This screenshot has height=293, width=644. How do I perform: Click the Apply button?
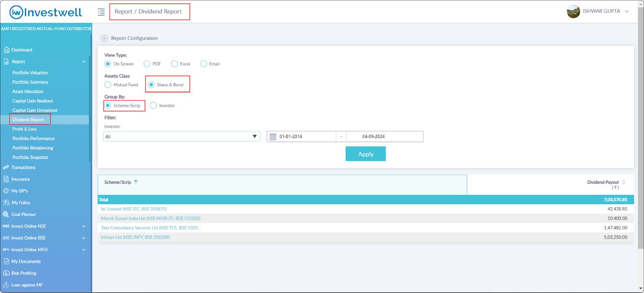[365, 154]
